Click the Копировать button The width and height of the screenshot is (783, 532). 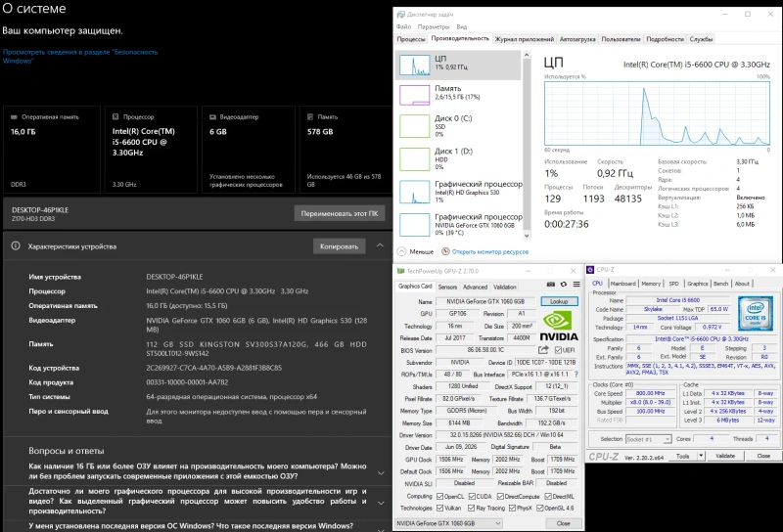click(339, 246)
